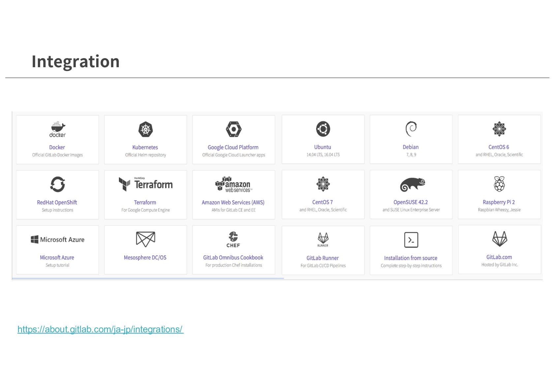Click the Microsoft Azure Windows logo
This screenshot has width=555, height=392.
57,239
